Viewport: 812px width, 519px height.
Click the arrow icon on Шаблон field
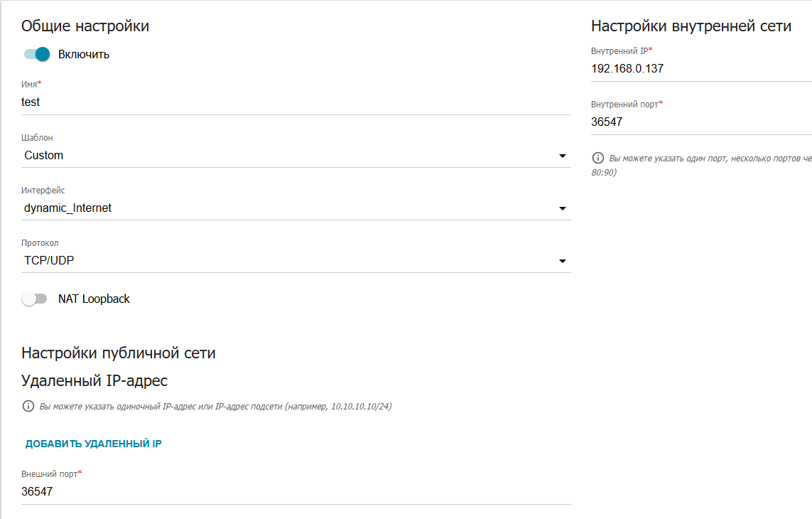(x=563, y=156)
